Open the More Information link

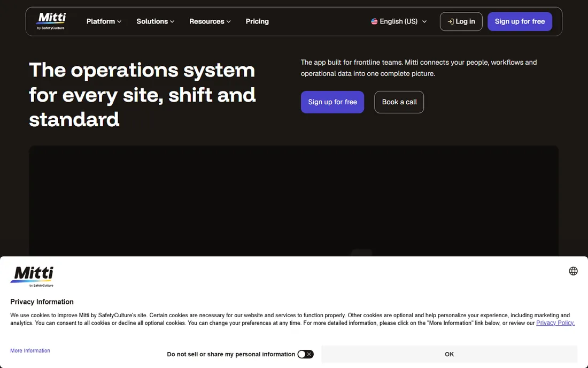(x=30, y=350)
